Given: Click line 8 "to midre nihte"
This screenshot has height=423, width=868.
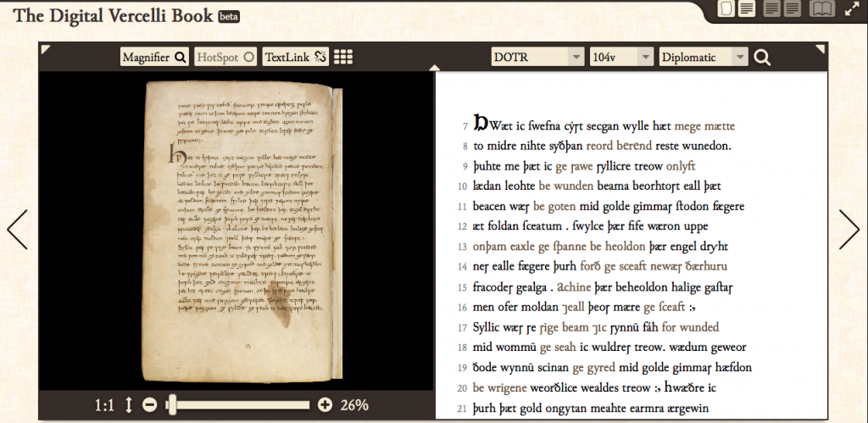Looking at the screenshot, I should (x=603, y=146).
